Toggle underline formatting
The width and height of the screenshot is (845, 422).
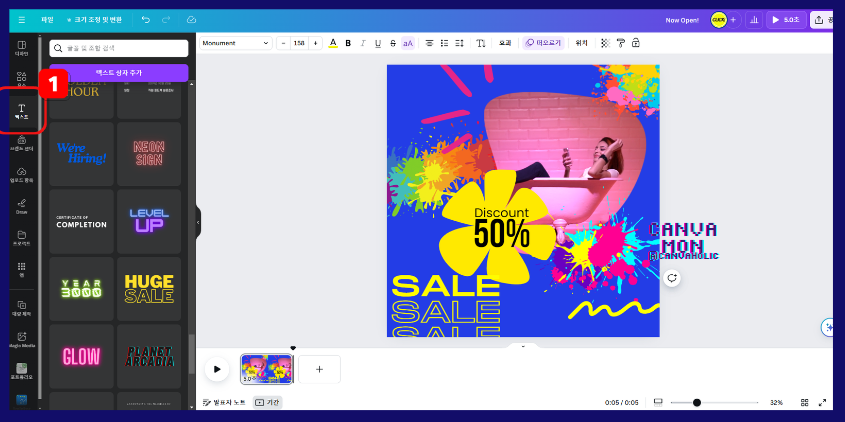tap(378, 43)
